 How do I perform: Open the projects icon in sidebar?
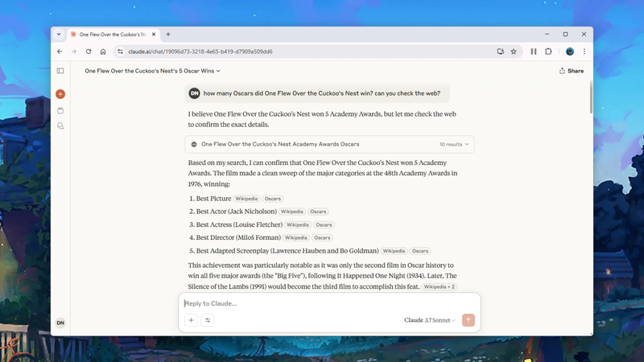point(60,110)
